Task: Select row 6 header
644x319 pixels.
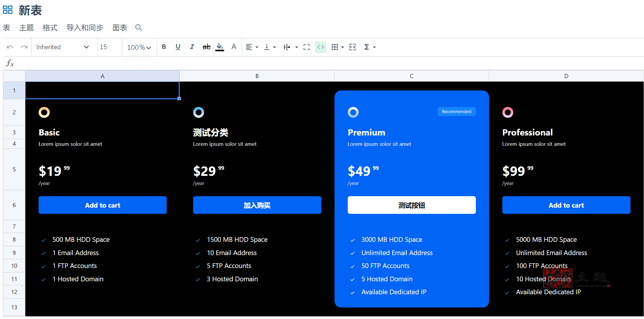Action: point(14,205)
